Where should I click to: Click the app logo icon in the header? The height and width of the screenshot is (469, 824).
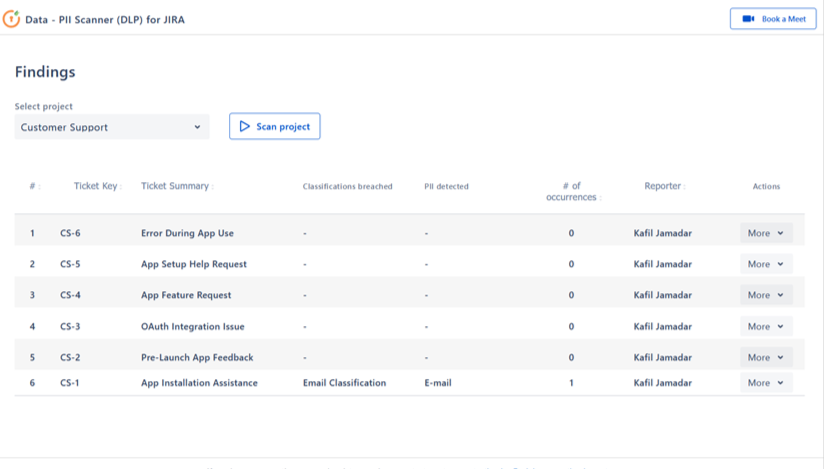[x=12, y=19]
